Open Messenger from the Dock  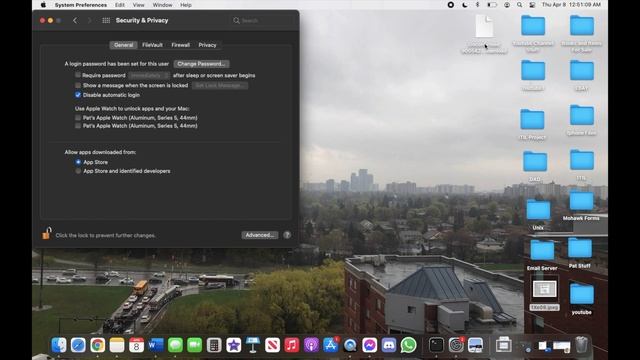click(369, 345)
